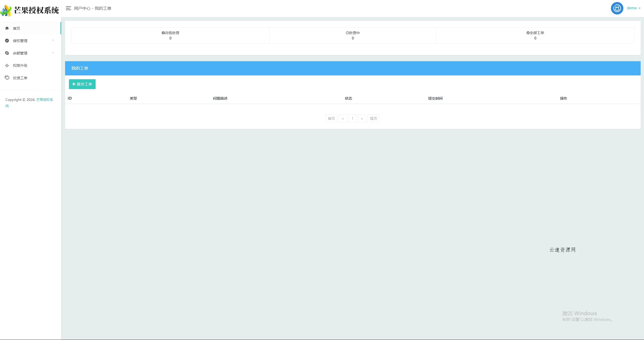Click the mango logo at top left
The height and width of the screenshot is (340, 644).
pos(6,11)
